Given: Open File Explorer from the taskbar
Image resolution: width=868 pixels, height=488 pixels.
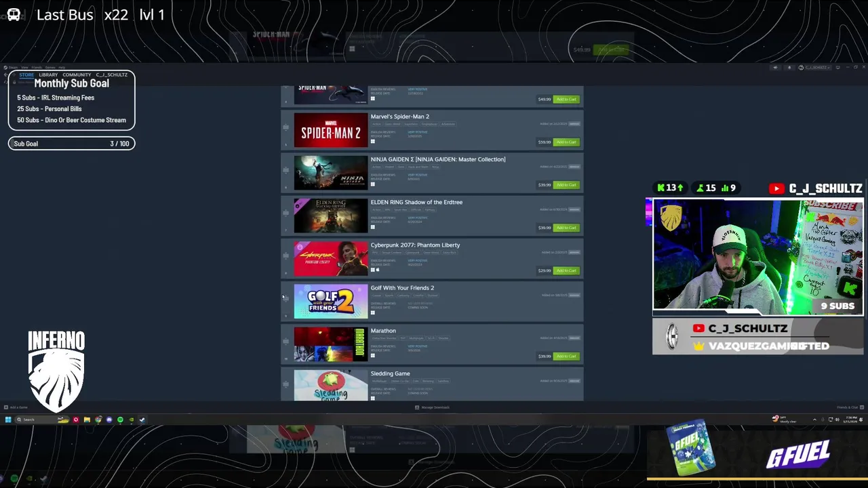Looking at the screenshot, I should (x=87, y=420).
